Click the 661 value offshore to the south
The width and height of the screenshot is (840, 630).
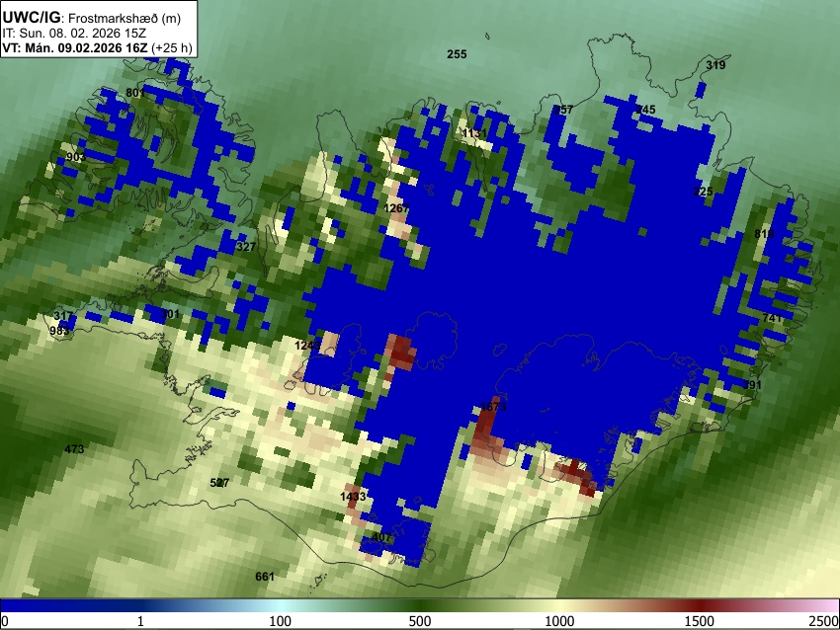[x=265, y=577]
